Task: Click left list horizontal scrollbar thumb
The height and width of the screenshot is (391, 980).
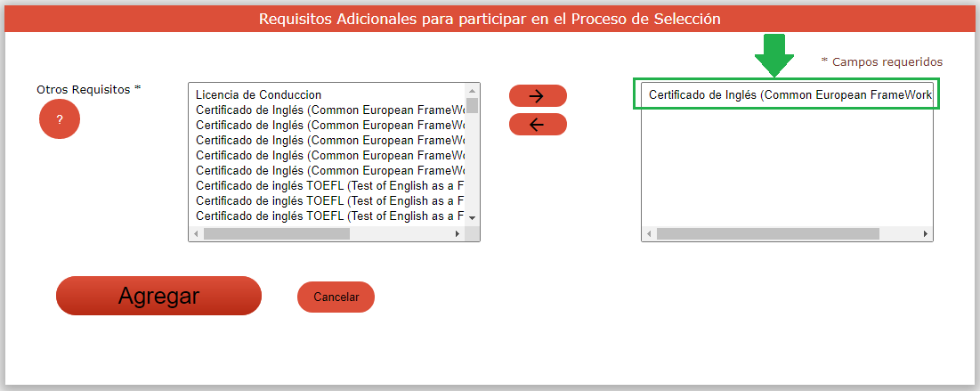Action: [276, 233]
